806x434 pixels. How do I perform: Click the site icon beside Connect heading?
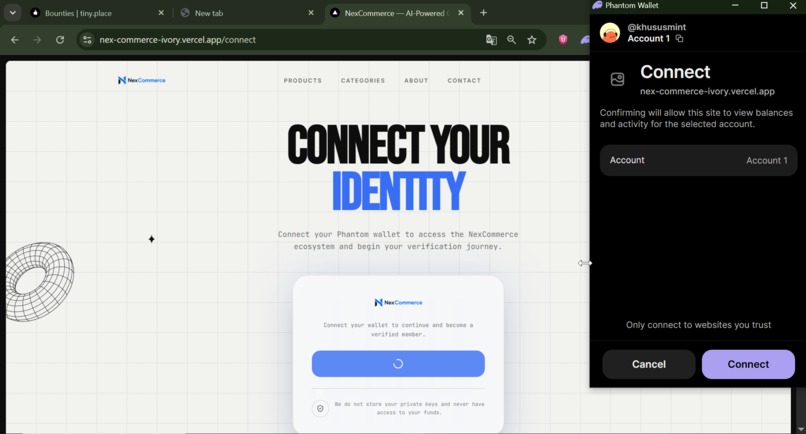pos(617,79)
